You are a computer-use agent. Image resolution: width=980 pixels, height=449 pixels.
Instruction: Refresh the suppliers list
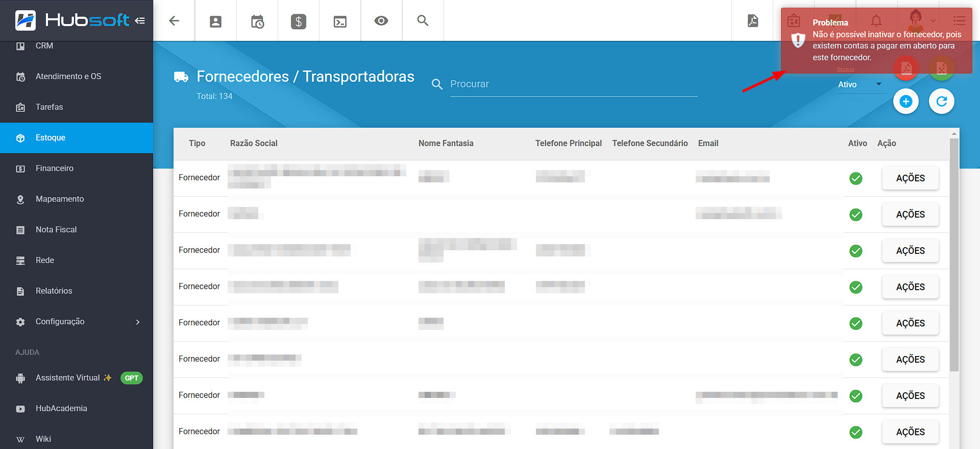point(942,101)
